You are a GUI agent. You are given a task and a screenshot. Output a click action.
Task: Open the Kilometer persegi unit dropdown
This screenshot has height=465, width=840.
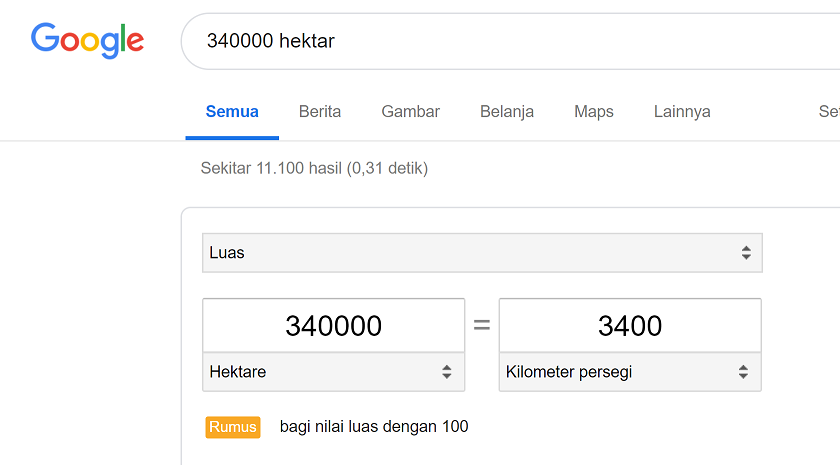click(630, 372)
